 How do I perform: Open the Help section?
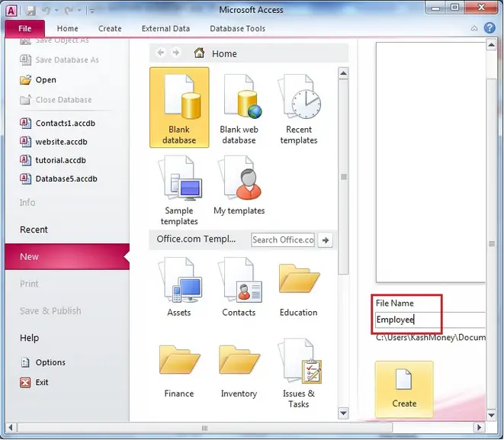pyautogui.click(x=29, y=338)
